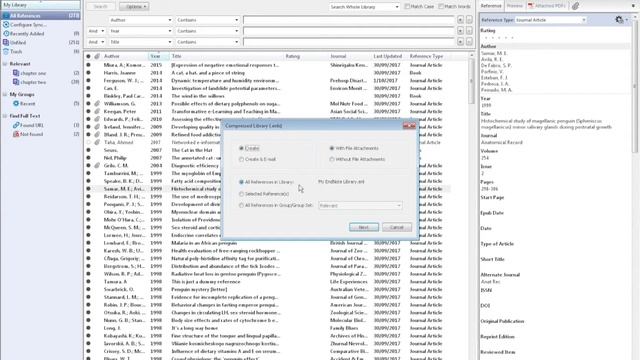Switch to the Reference tab

491,6
